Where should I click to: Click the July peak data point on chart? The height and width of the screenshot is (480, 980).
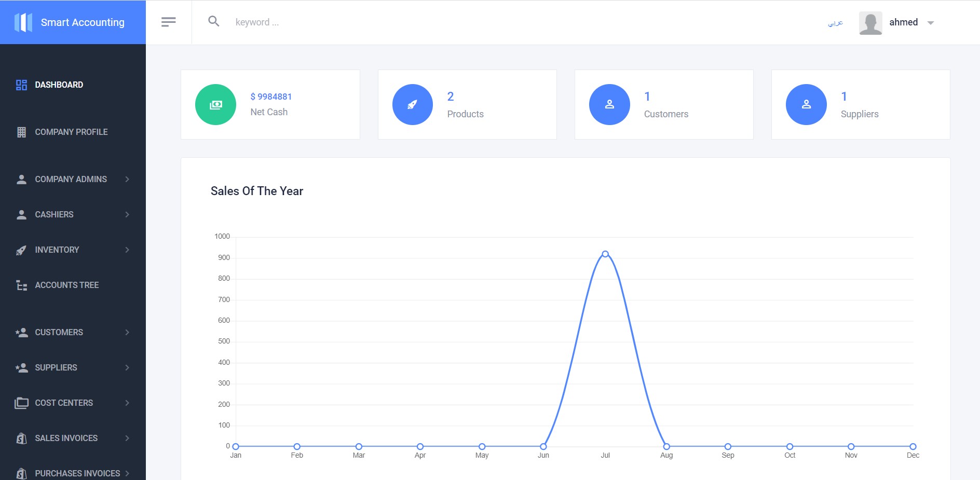(605, 254)
